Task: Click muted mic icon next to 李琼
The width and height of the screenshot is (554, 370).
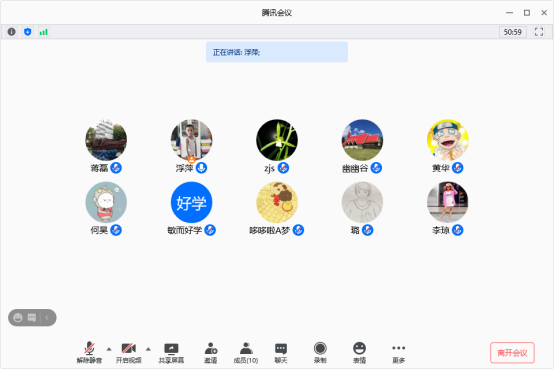Action: 458,230
